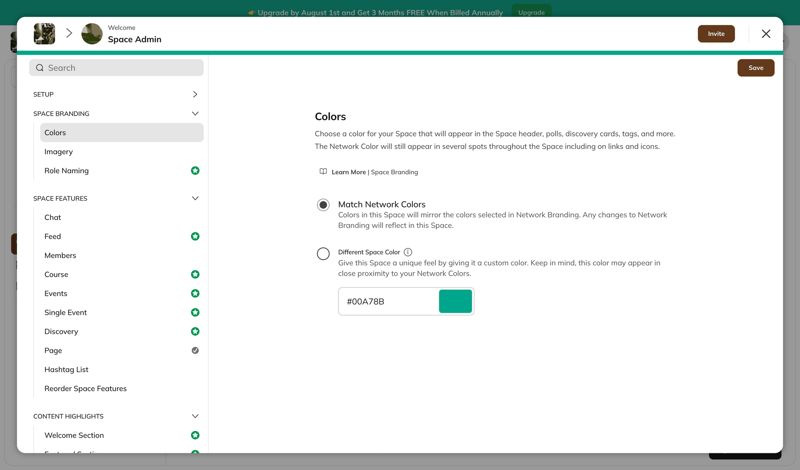Click green star badge next to Events
This screenshot has width=800, height=470.
click(x=195, y=293)
